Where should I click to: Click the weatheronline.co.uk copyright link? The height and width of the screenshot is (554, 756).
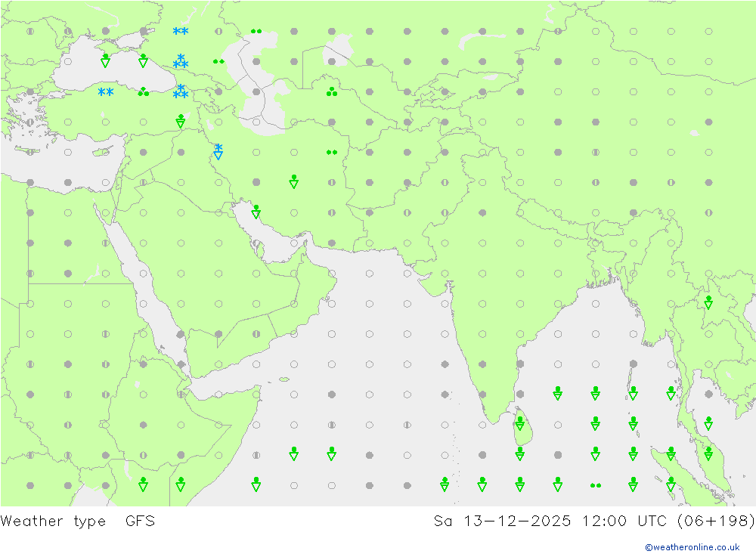692,547
